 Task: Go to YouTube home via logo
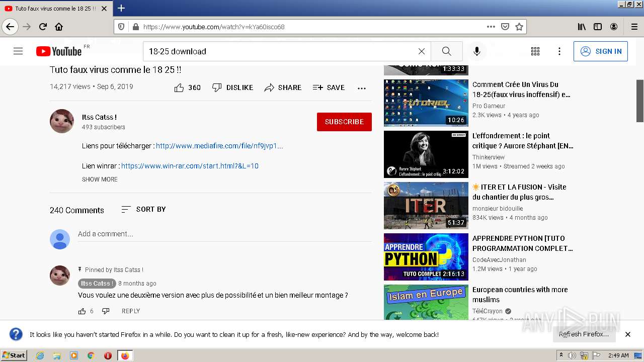point(59,51)
